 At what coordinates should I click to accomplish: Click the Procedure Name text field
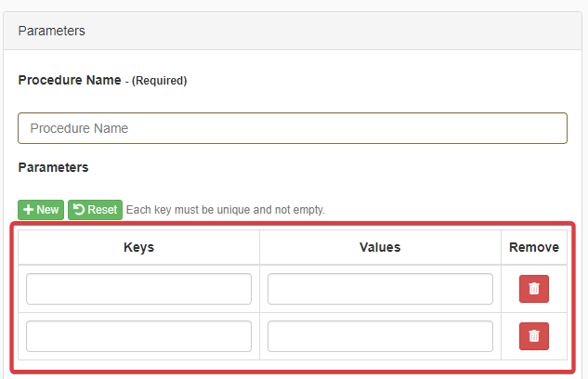click(292, 128)
